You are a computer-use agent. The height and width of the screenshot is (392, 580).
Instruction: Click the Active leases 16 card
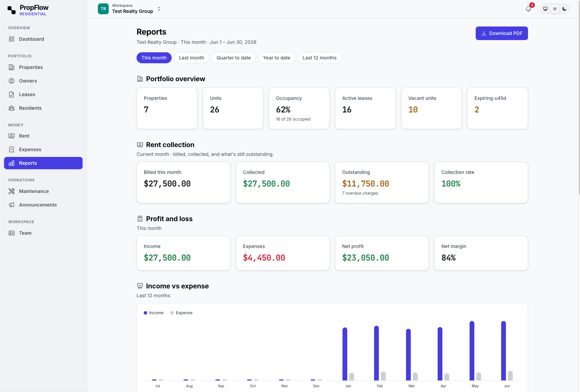tap(365, 108)
